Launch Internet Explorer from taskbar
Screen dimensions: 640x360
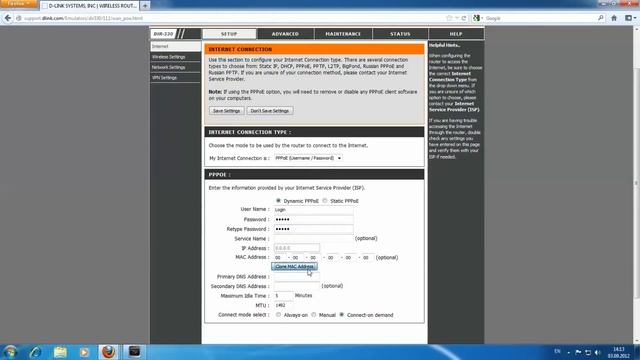(x=36, y=352)
